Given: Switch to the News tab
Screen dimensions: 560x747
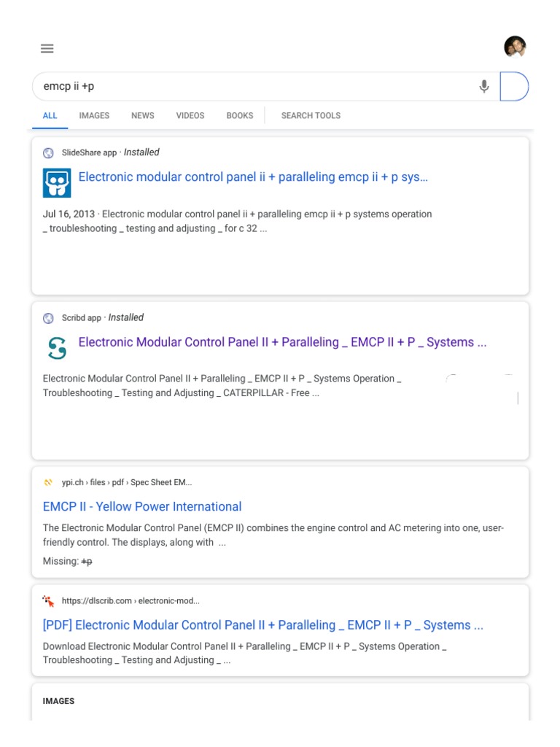Looking at the screenshot, I should coord(143,116).
